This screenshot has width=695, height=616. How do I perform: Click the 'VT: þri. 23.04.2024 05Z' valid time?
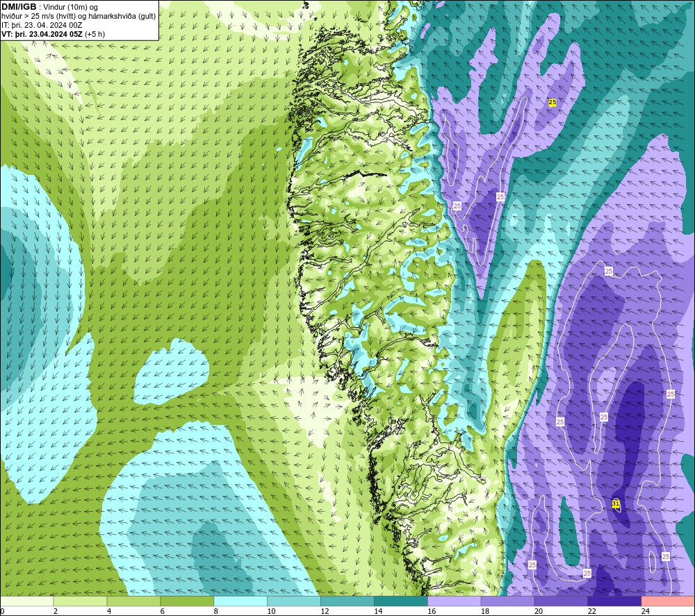point(42,34)
